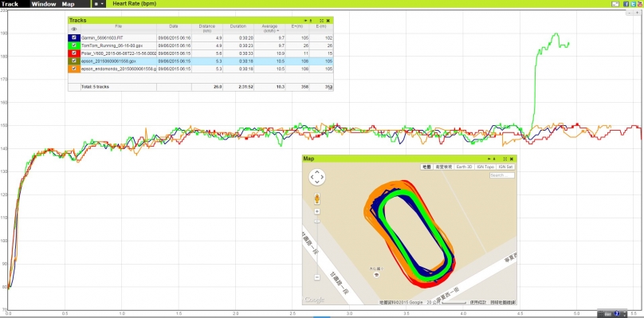Screen dimensions: 644x318
Task: Click the email envelope icon
Action: pyautogui.click(x=615, y=4)
